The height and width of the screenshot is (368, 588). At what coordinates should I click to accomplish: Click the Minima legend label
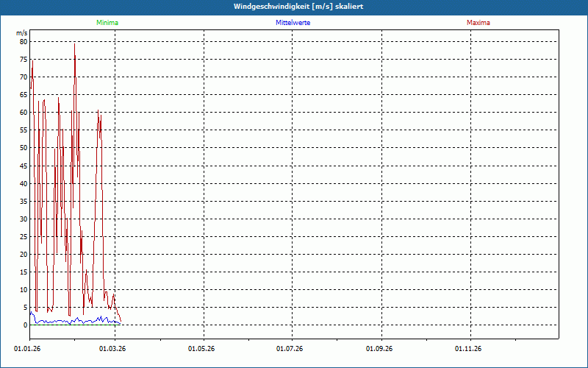[107, 23]
